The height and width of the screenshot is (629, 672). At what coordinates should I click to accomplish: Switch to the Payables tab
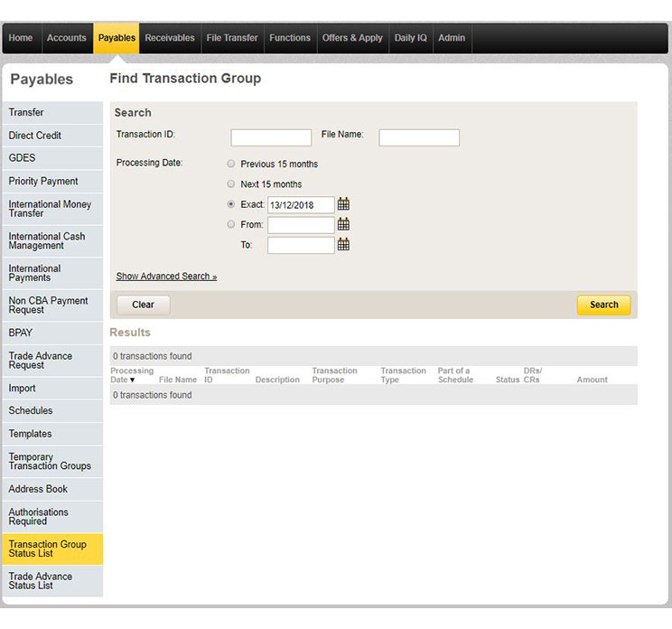click(117, 38)
